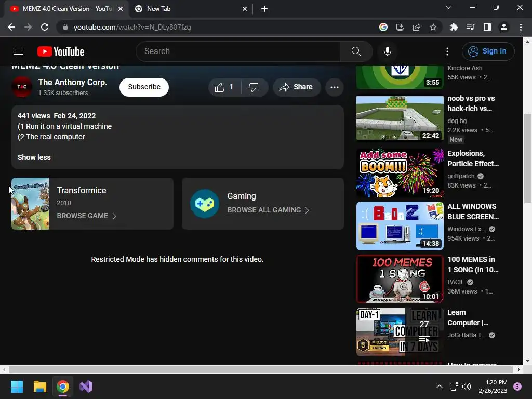This screenshot has width=532, height=399.
Task: Sign in to YouTube
Action: tap(488, 51)
